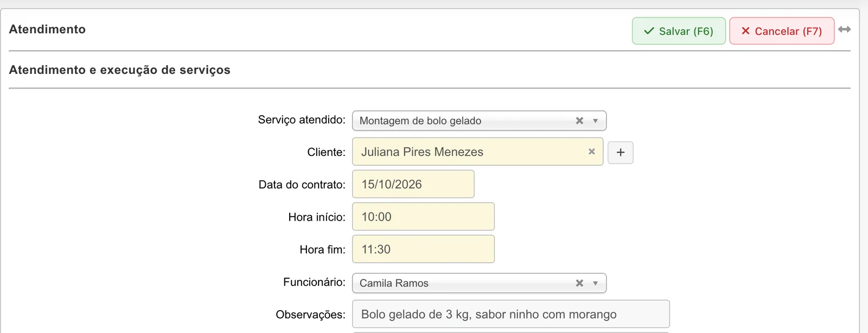Open the Serviço atendido dropdown arrow
Screen dimensions: 868x333
point(595,121)
